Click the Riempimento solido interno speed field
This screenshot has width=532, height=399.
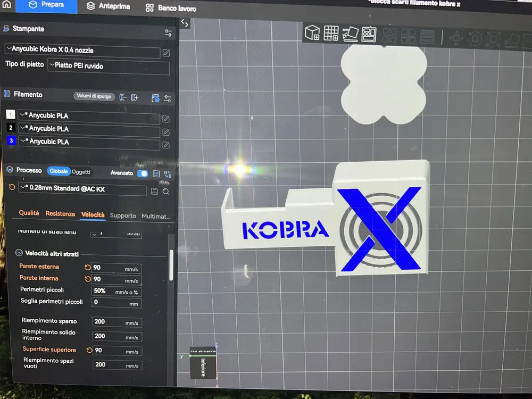(x=117, y=337)
